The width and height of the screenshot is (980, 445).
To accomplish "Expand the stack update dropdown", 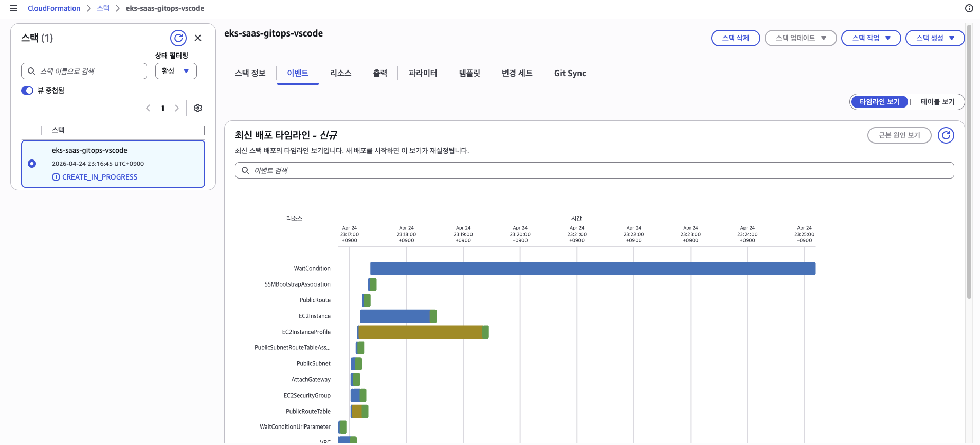I will [x=800, y=38].
